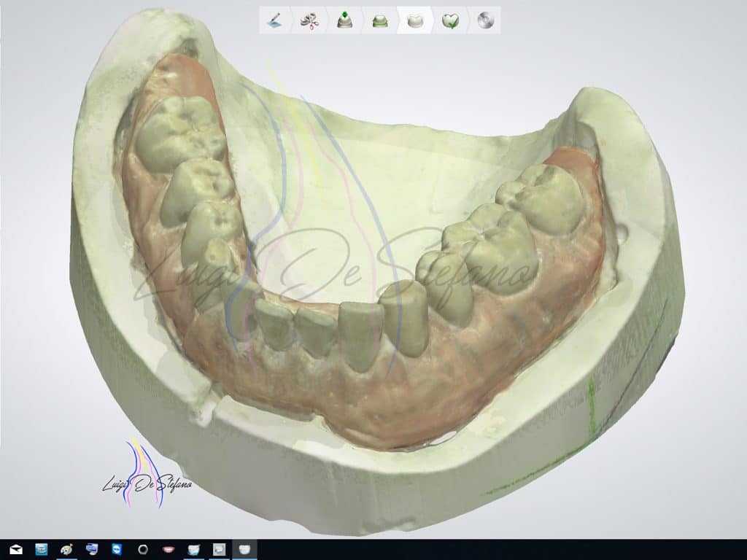Click the hex nut ring taskbar icon

(143, 549)
